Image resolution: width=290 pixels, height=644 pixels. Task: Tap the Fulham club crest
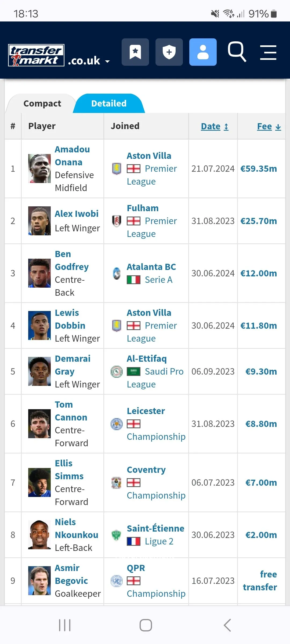pyautogui.click(x=117, y=221)
